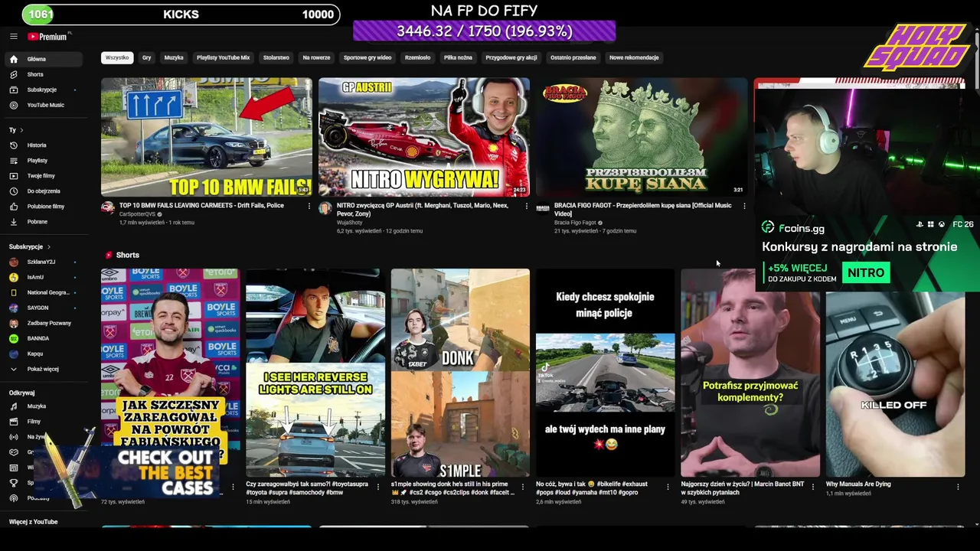The width and height of the screenshot is (980, 551).
Task: Open options for Toyota Supra short
Action: coord(378,487)
